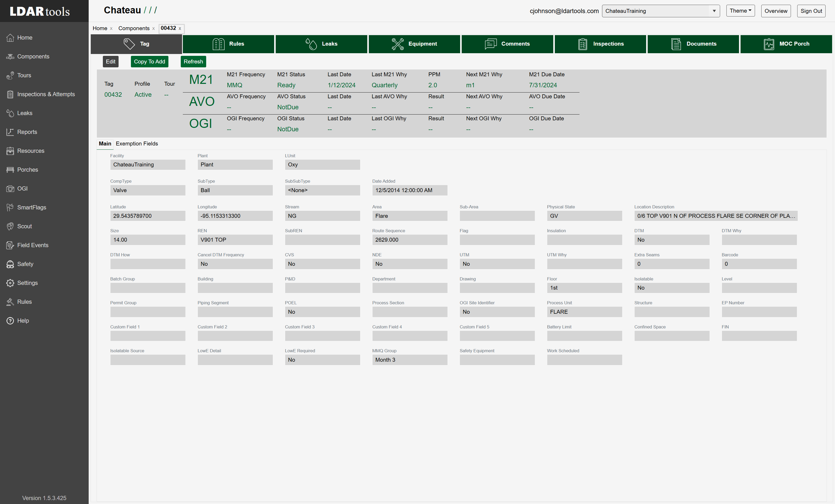This screenshot has height=504, width=835.
Task: Open the MOC Porch tab
Action: point(786,44)
